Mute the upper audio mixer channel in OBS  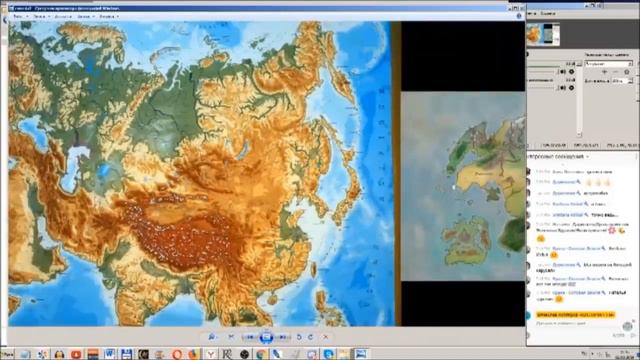coord(563,71)
